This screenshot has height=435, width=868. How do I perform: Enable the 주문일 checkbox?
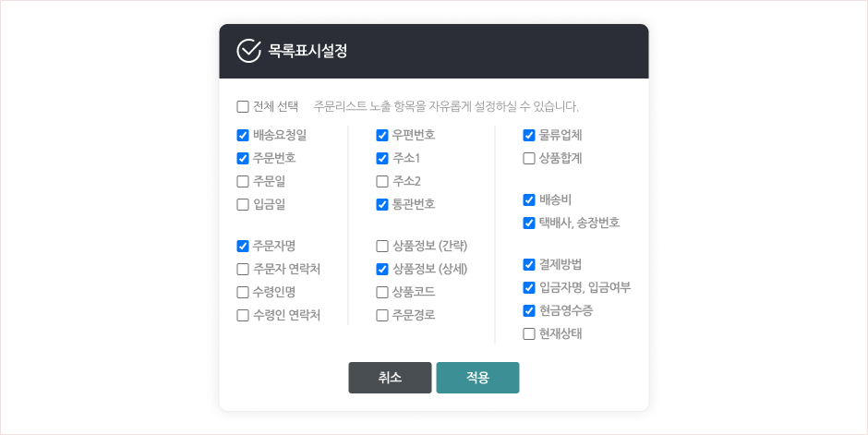[x=243, y=181]
